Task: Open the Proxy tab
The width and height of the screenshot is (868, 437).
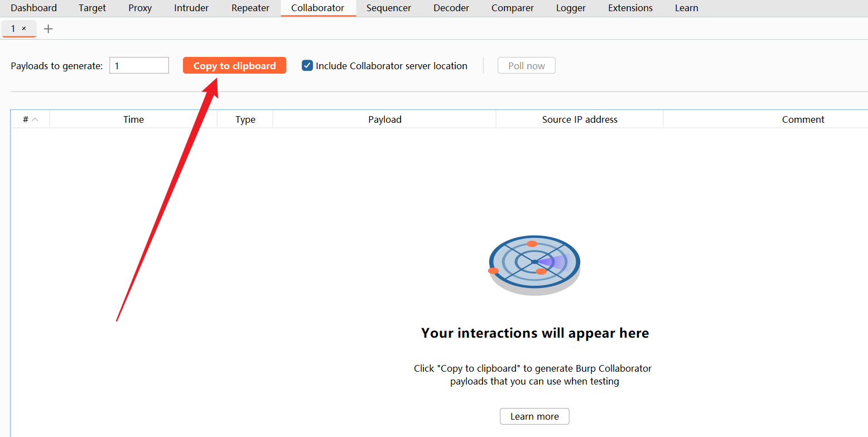Action: tap(140, 8)
